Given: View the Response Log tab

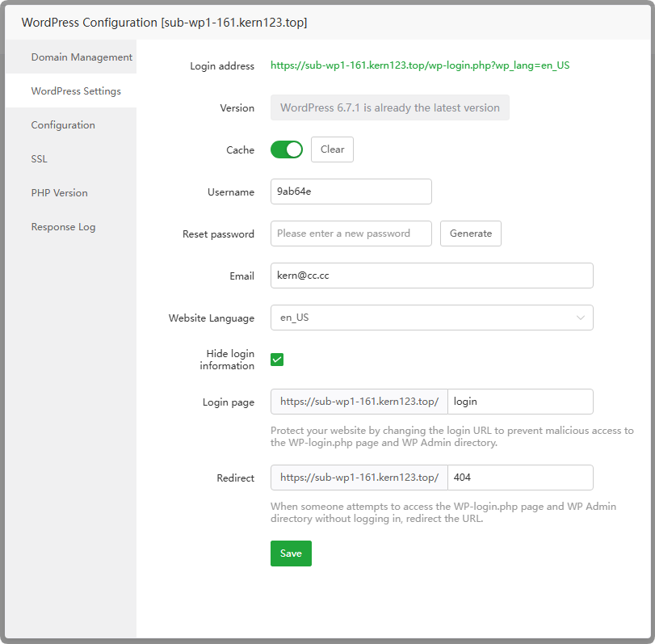Looking at the screenshot, I should point(63,227).
